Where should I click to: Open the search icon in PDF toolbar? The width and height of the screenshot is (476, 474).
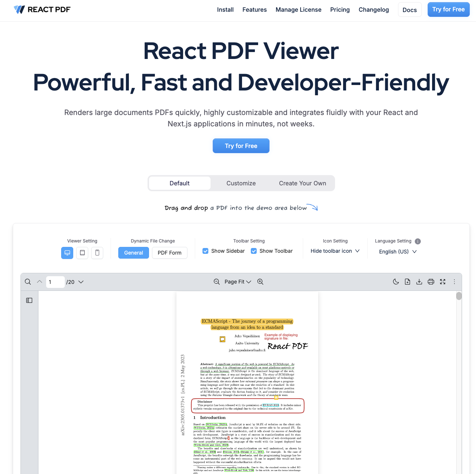(28, 282)
